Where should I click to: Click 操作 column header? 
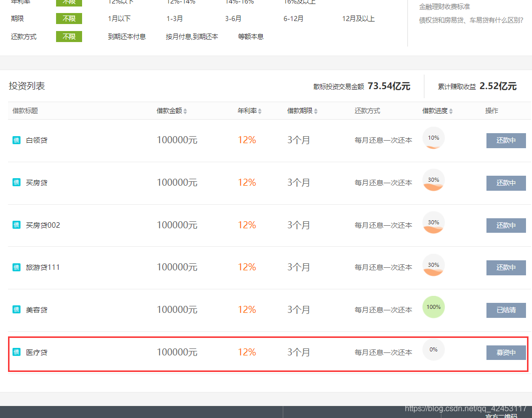click(x=491, y=111)
